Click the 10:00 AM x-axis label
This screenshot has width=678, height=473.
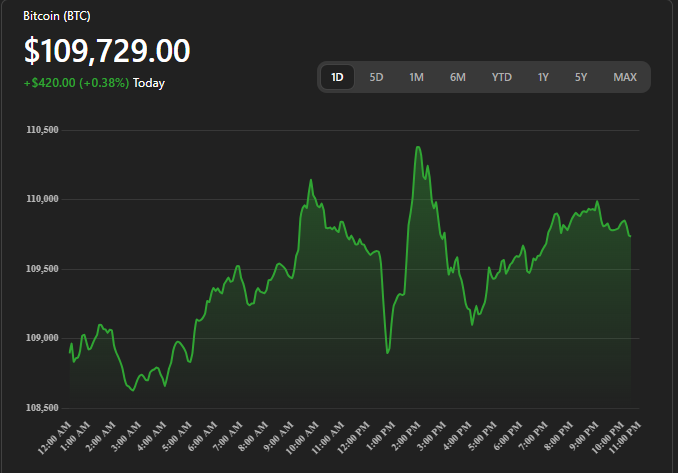point(302,438)
